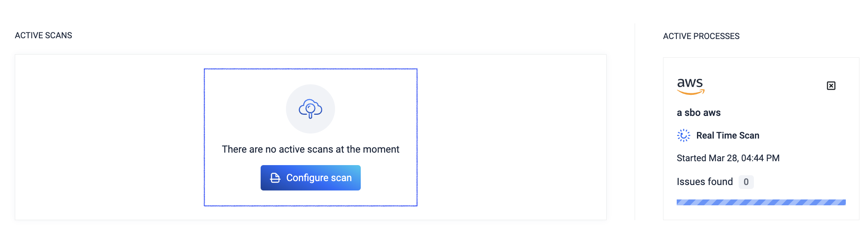Screen dimensions: 868x242
Task: Click the gray circle behind the cloud icon
Action: click(x=311, y=109)
